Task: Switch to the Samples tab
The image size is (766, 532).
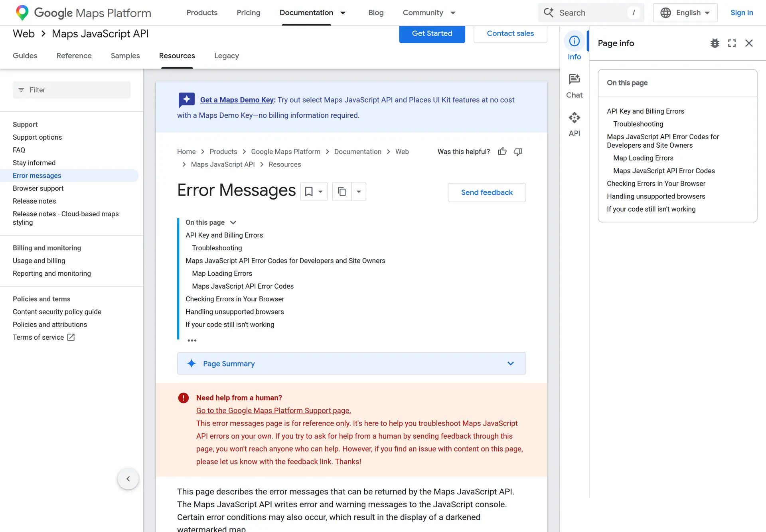Action: [x=125, y=56]
